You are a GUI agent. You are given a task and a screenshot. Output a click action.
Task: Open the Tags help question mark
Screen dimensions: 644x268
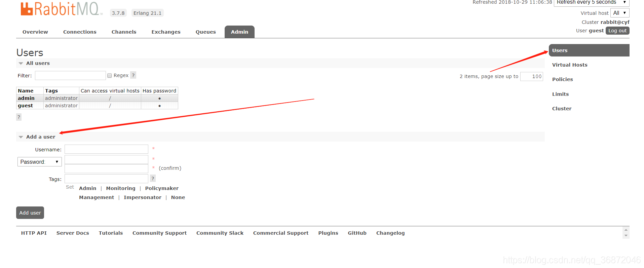[153, 179]
